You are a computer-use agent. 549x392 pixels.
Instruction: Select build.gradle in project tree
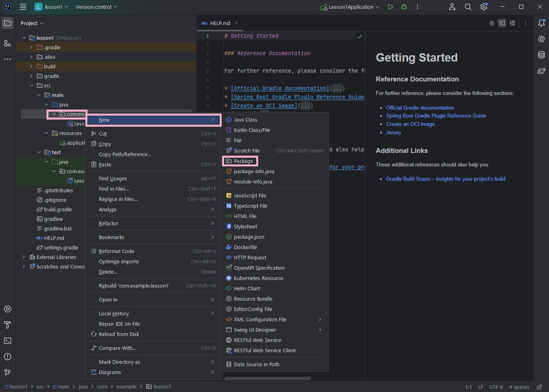tap(58, 209)
